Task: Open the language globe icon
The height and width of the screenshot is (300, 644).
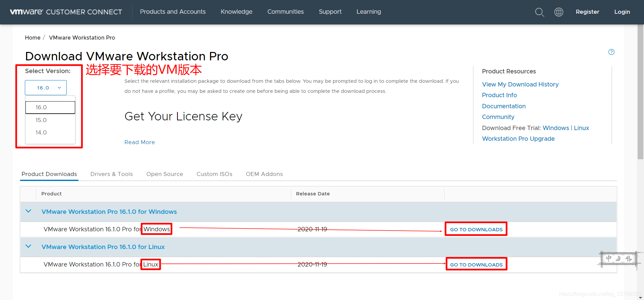Action: pyautogui.click(x=559, y=12)
